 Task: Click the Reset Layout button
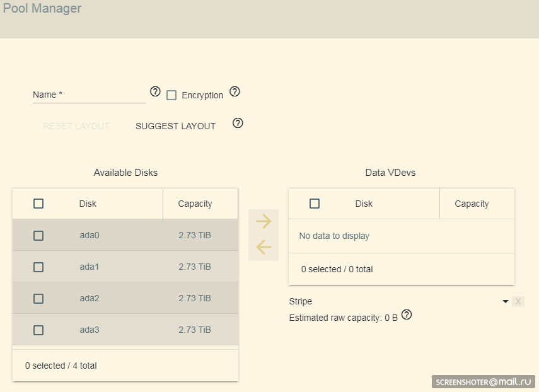tap(76, 126)
